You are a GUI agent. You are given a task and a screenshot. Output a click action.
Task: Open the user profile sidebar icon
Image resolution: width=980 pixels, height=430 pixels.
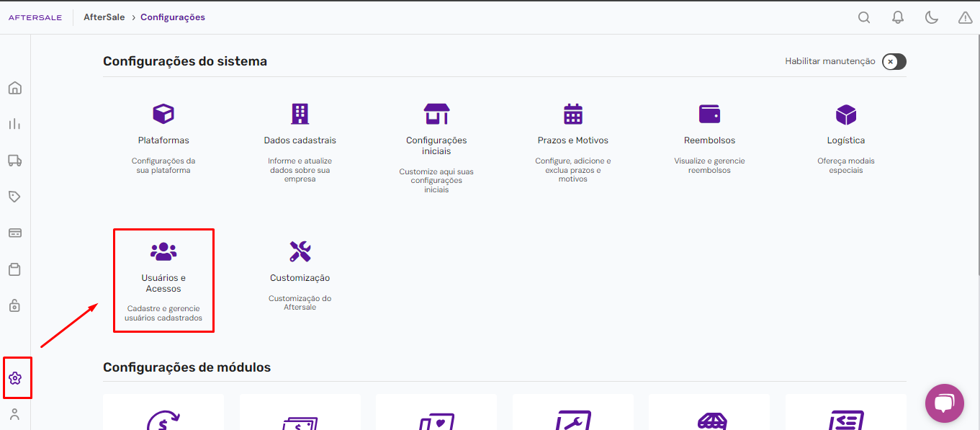click(x=14, y=414)
